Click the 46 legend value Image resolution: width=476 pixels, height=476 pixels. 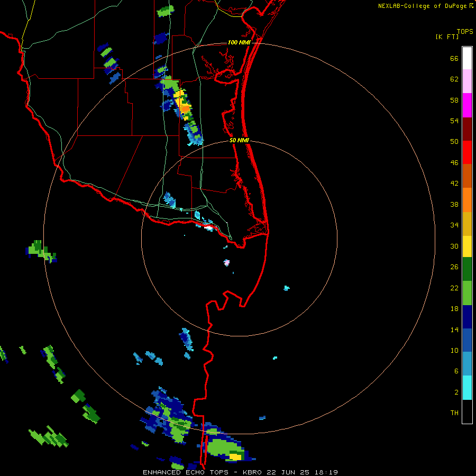click(454, 163)
